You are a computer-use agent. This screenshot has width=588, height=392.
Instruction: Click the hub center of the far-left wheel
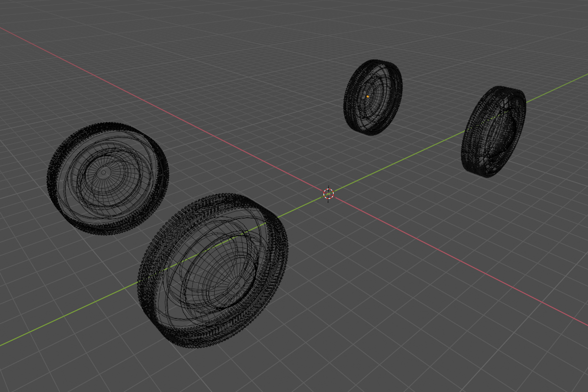click(x=104, y=172)
